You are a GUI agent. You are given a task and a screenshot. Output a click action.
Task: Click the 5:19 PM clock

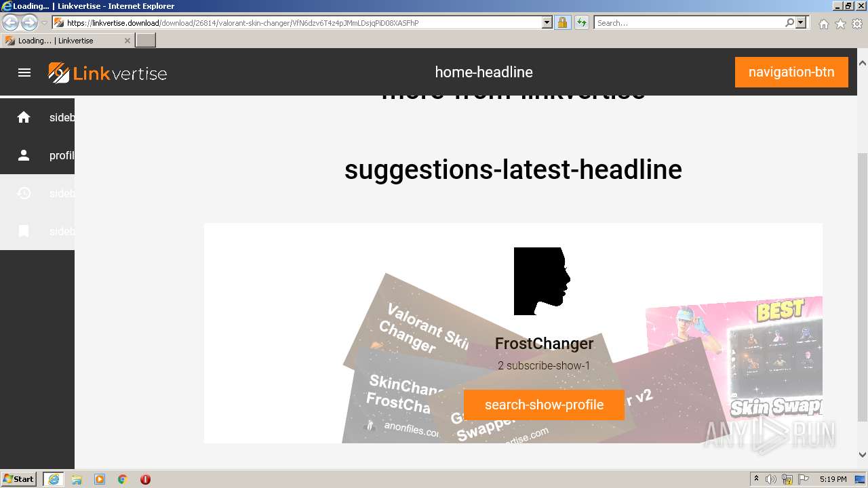833,479
